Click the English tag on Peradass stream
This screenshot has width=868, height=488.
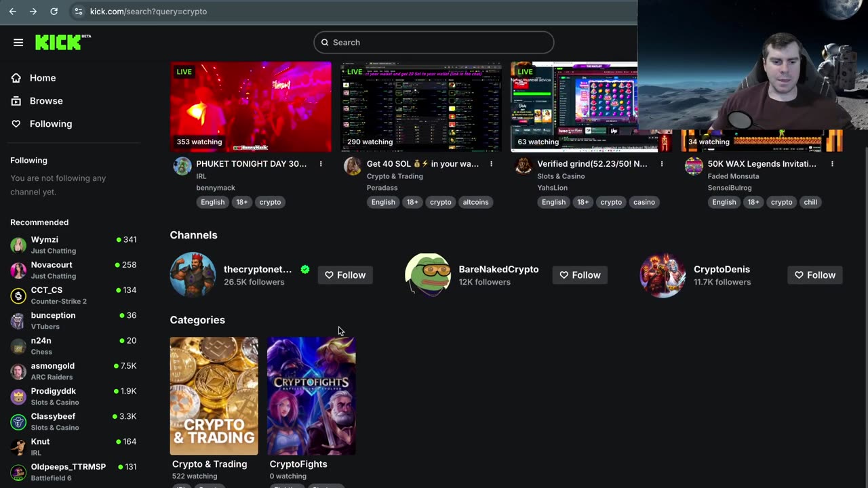pyautogui.click(x=383, y=202)
